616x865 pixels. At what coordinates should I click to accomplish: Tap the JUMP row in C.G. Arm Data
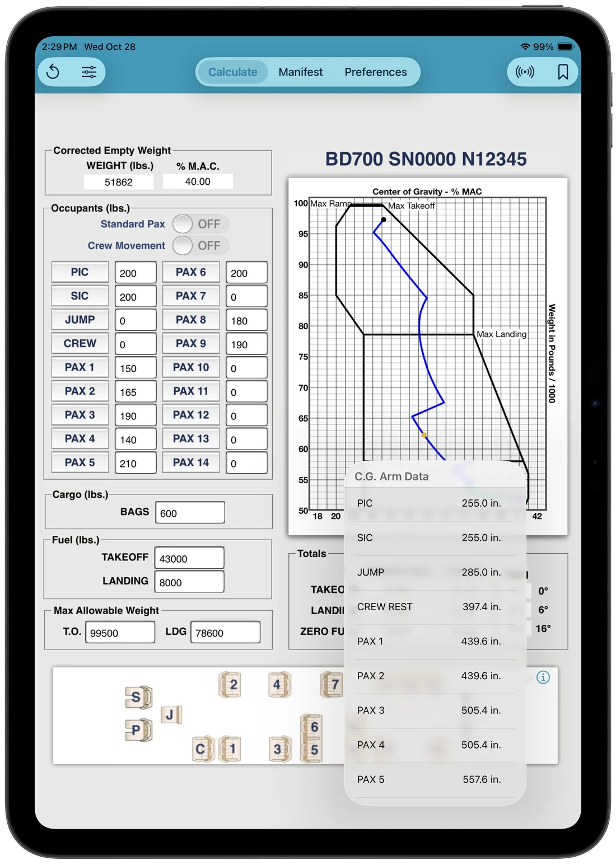(435, 572)
